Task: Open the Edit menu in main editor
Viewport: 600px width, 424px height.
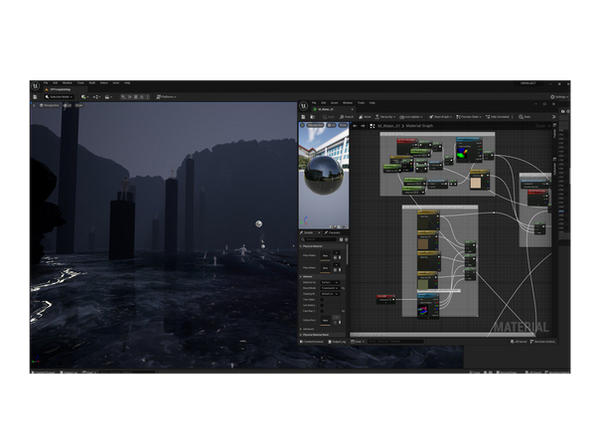Action: (x=55, y=83)
